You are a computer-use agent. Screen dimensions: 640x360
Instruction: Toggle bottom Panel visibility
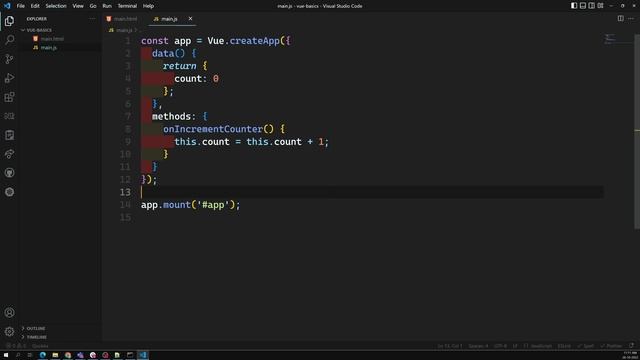583,6
